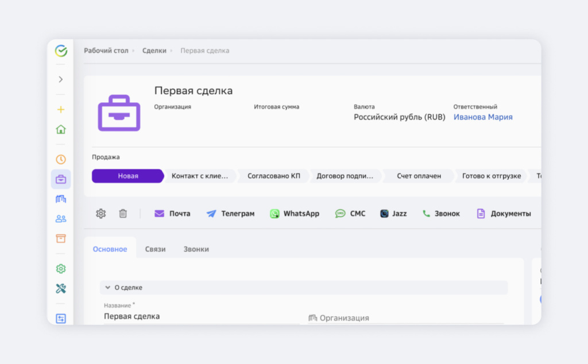Screen dimensions: 588x364
Task: Open the home icon in sidebar
Action: click(x=61, y=129)
